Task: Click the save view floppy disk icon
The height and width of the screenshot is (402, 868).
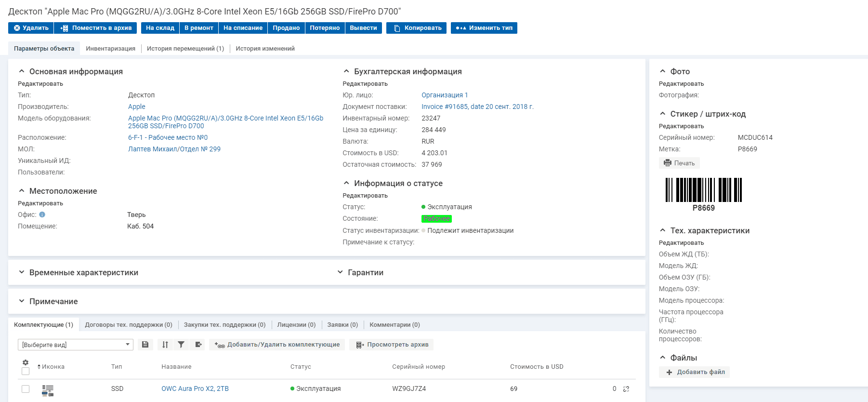Action: 145,345
